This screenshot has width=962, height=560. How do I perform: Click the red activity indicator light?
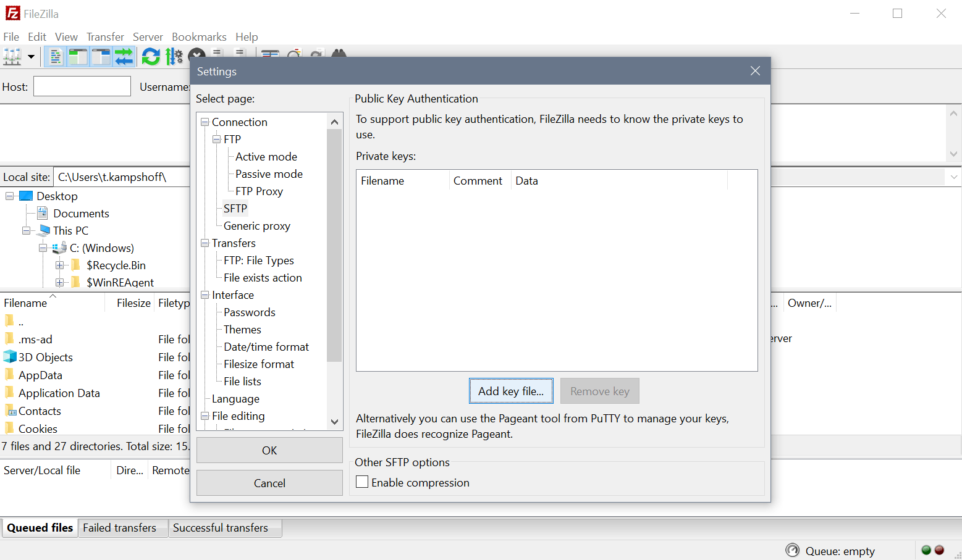[939, 550]
